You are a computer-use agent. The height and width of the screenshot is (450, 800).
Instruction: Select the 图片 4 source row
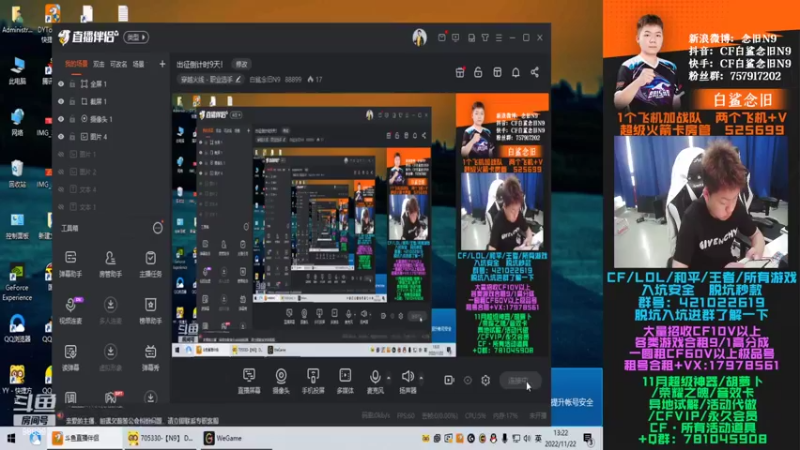111,137
